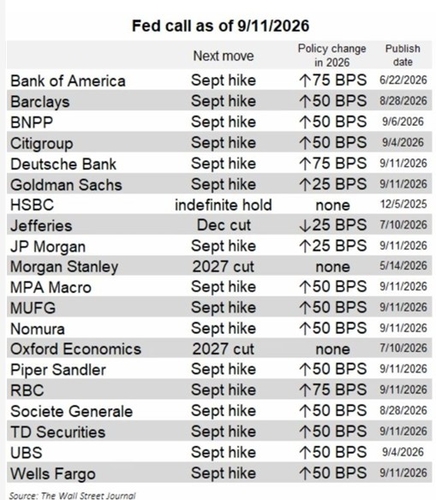
Task: Select the Fed call table title
Action: click(x=221, y=26)
